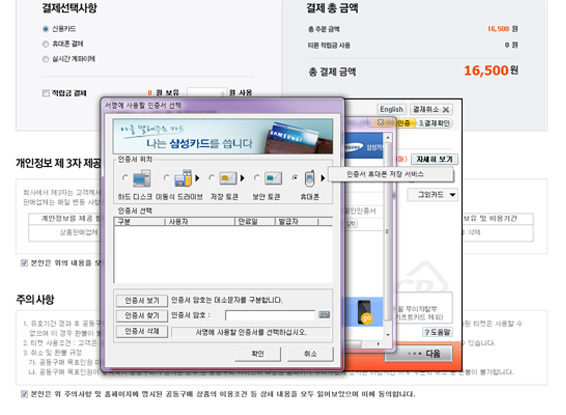Viewport: 566px width, 415px height.
Task: Close the small purple window behind the dialog
Action: (x=380, y=122)
